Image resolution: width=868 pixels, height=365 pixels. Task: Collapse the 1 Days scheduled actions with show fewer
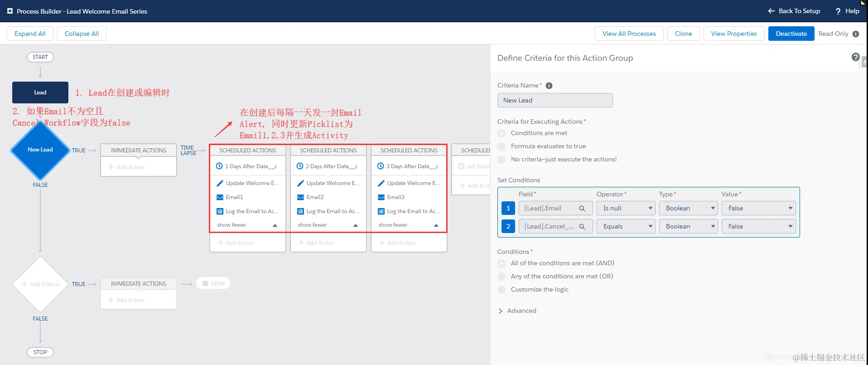pos(247,225)
